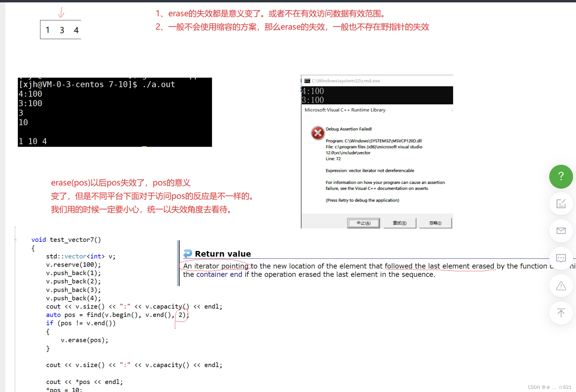Click the Return value arrow icon
The image size is (576, 392).
[x=188, y=254]
